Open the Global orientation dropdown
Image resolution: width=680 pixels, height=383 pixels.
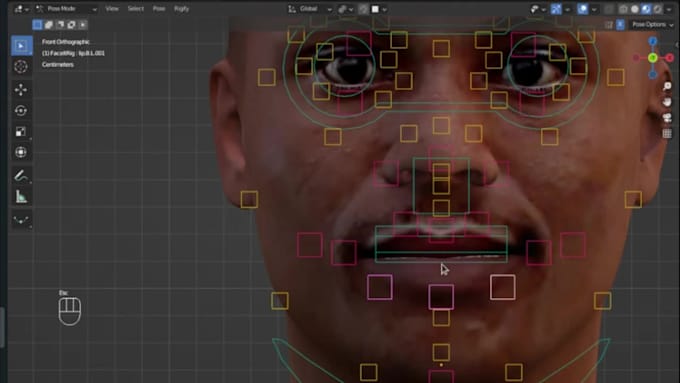pos(311,9)
